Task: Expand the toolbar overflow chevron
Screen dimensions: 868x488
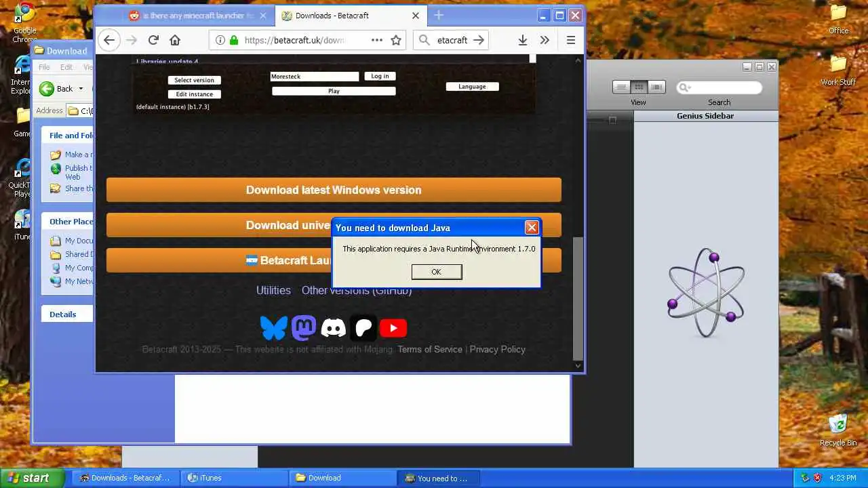Action: click(545, 40)
